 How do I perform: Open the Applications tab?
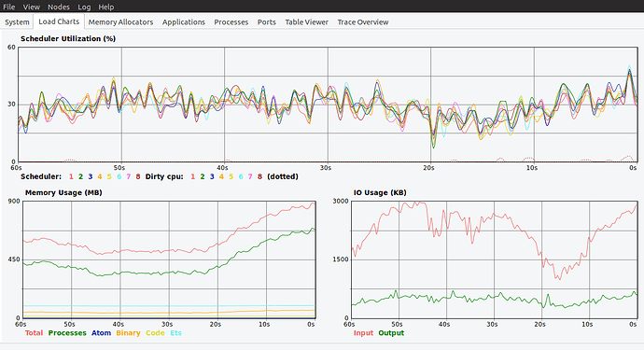[184, 22]
